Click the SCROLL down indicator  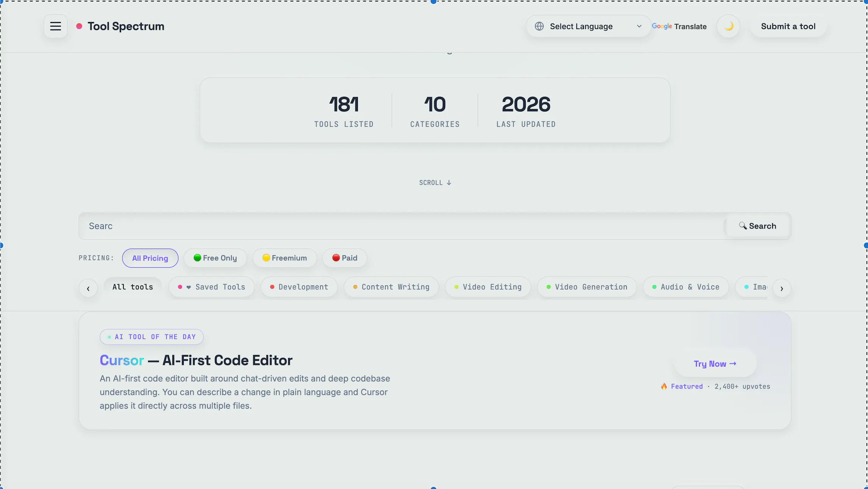pos(435,183)
